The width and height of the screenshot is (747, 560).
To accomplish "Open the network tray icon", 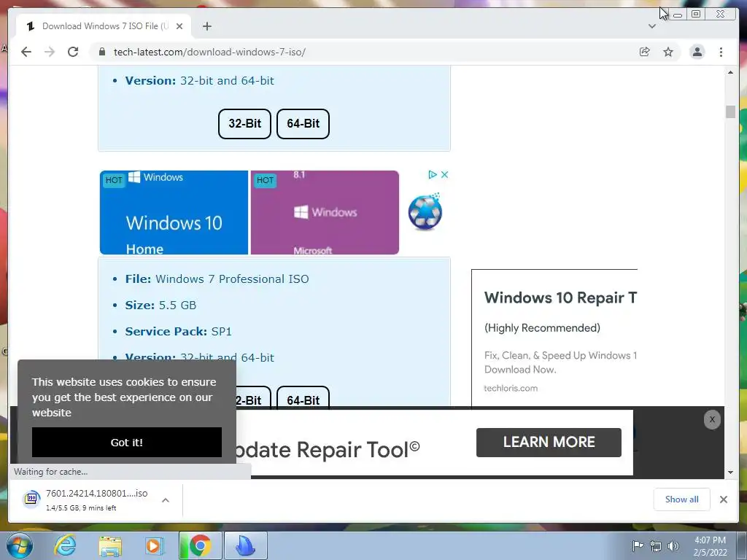I will (656, 546).
